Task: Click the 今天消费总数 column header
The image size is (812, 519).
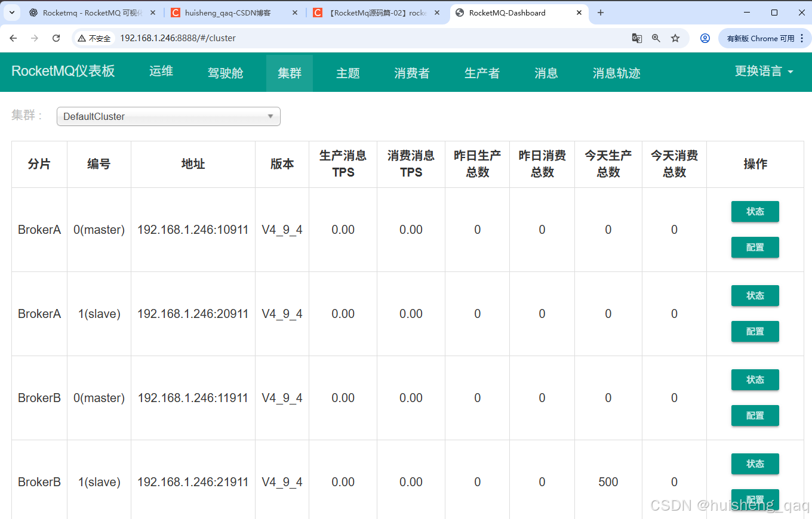Action: [x=674, y=164]
